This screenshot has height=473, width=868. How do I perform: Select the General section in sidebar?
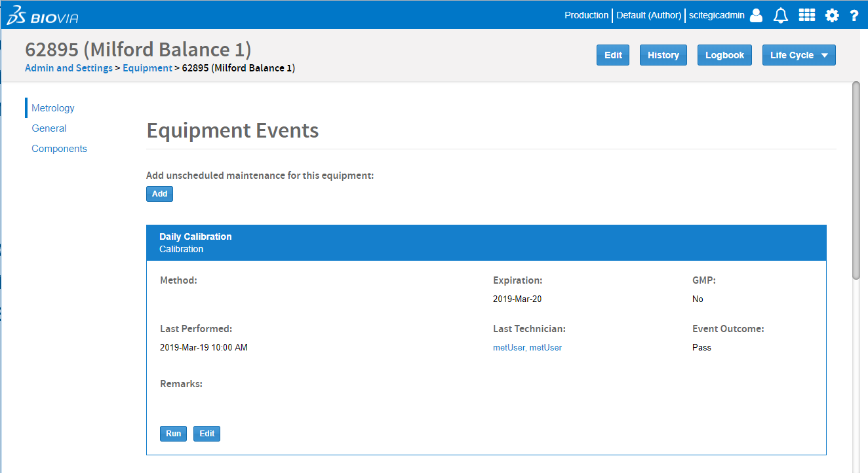49,128
